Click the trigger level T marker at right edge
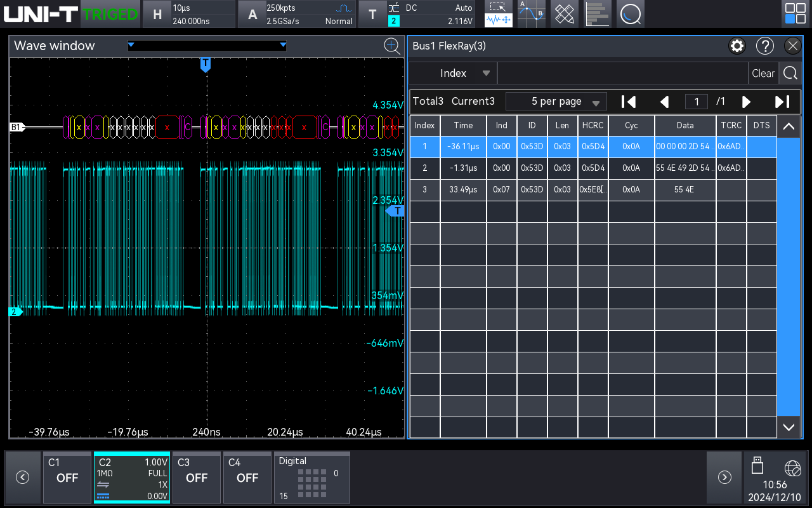Image resolution: width=812 pixels, height=508 pixels. click(x=396, y=211)
